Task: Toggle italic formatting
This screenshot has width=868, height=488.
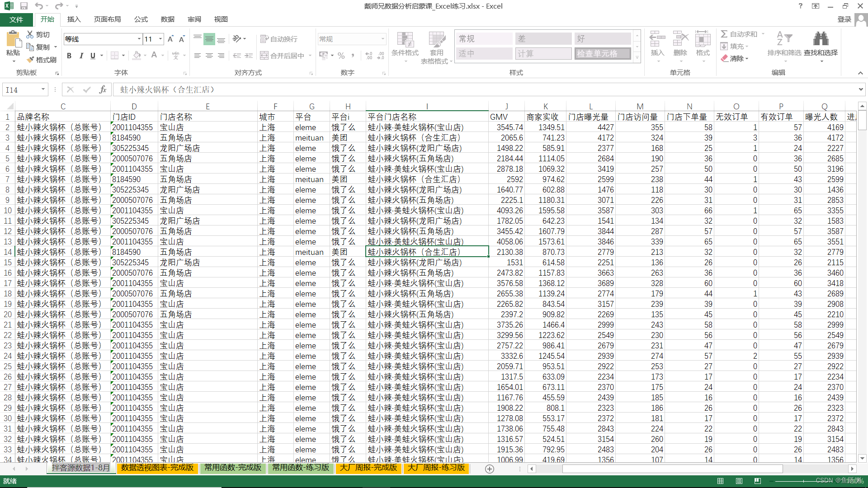Action: (81, 56)
